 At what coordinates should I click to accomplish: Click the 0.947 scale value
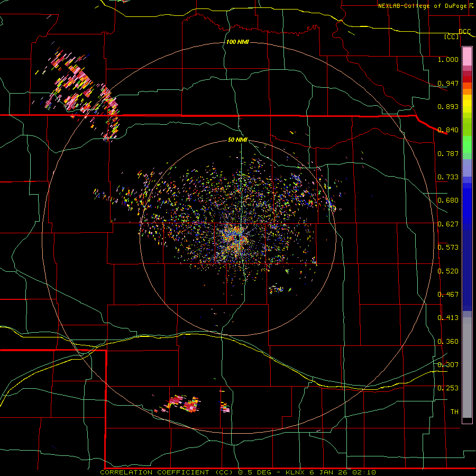click(x=448, y=83)
